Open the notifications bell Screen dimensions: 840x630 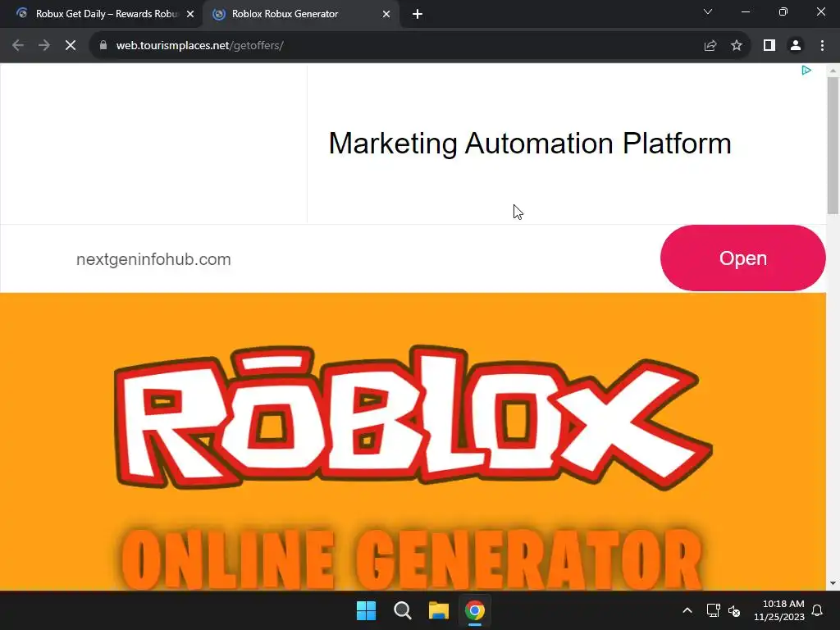[817, 610]
